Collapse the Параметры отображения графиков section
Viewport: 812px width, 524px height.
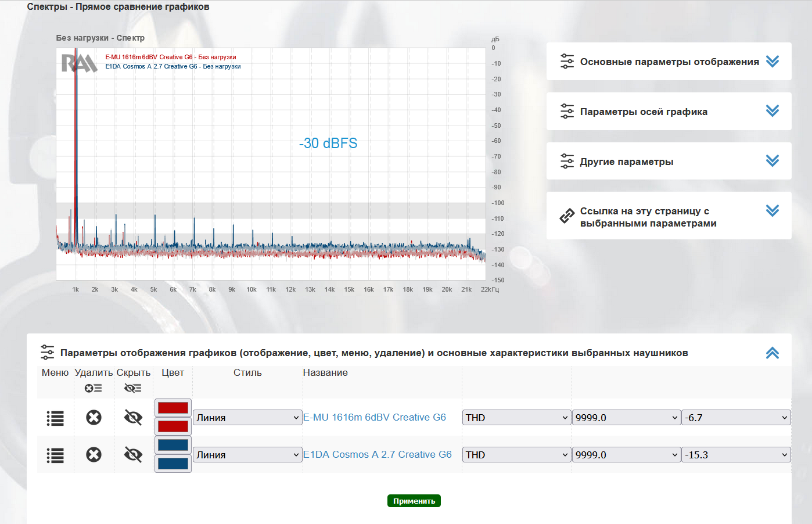(772, 353)
